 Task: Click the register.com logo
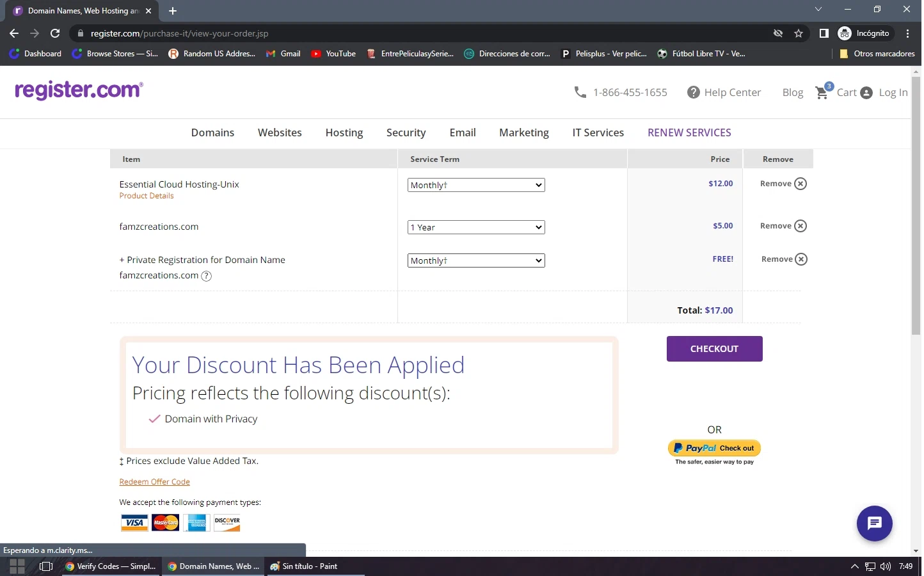point(79,90)
